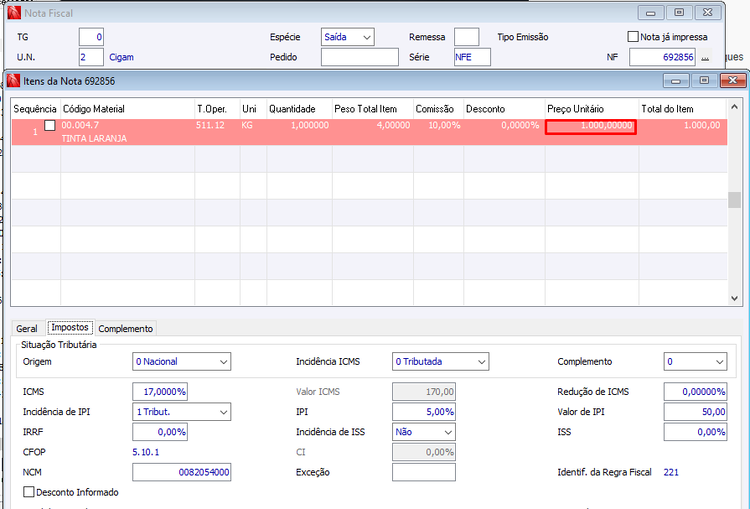This screenshot has height=509, width=750.
Task: Expand the Incidência de ISS dropdown
Action: (424, 432)
